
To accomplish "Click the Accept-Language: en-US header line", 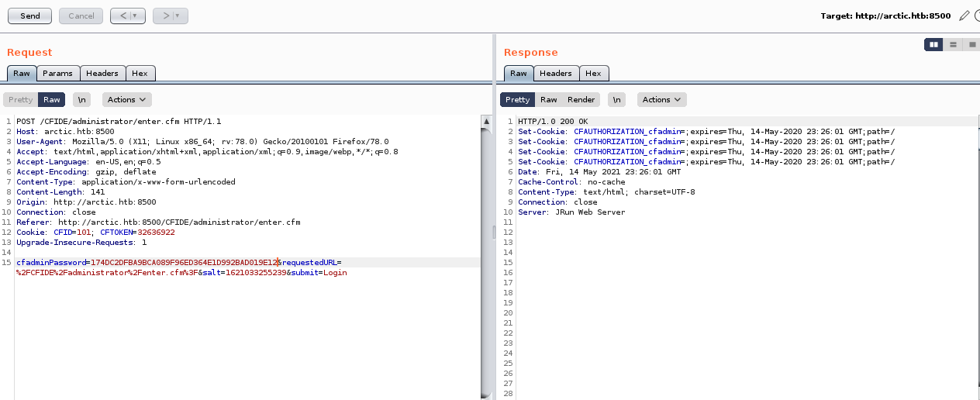I will pyautogui.click(x=88, y=162).
